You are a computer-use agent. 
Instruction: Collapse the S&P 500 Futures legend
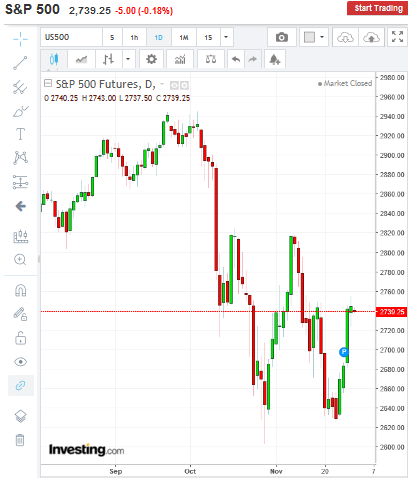point(48,83)
